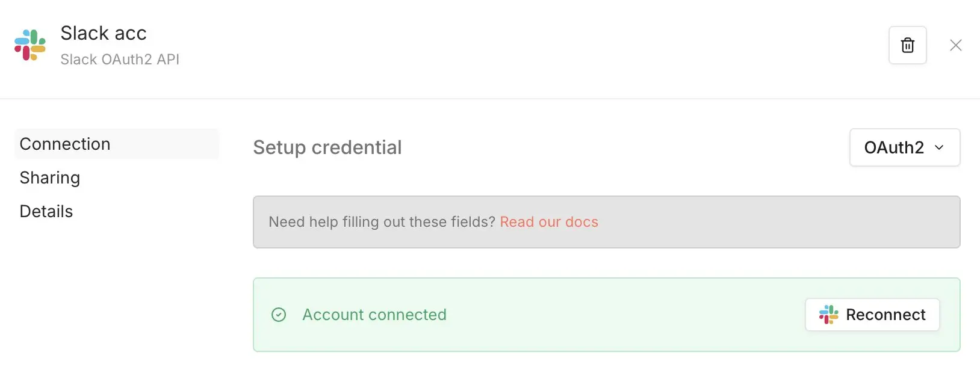Click 'Need help filling out these fields?' text

coord(382,222)
